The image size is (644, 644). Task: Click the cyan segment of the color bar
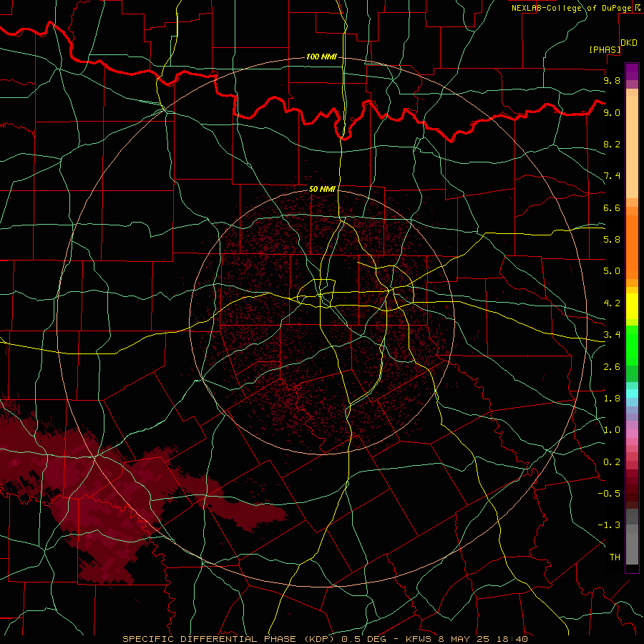pyautogui.click(x=632, y=394)
